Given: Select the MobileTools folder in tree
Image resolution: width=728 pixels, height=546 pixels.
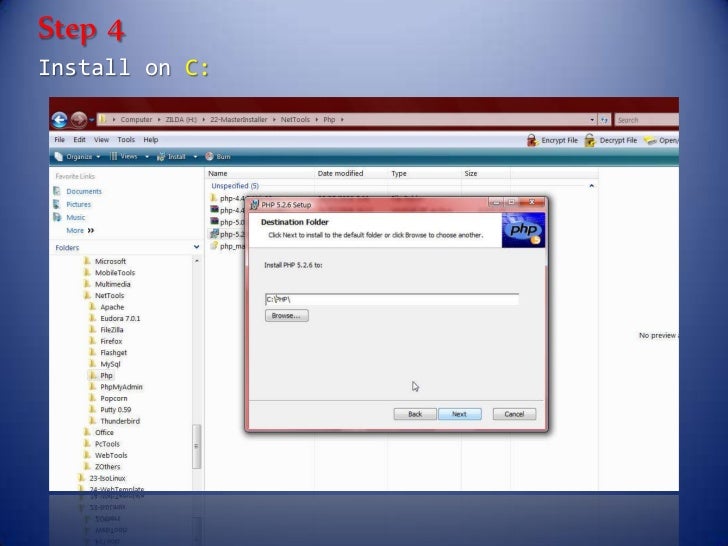Looking at the screenshot, I should (x=115, y=273).
